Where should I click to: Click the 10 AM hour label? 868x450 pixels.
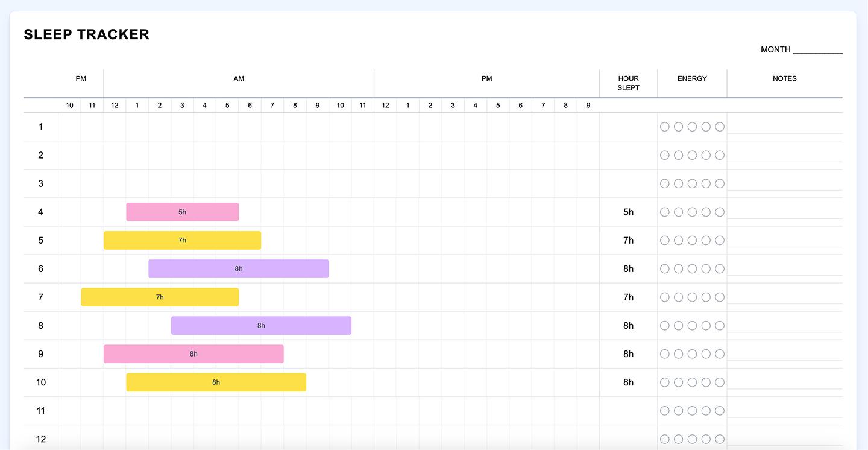tap(340, 106)
